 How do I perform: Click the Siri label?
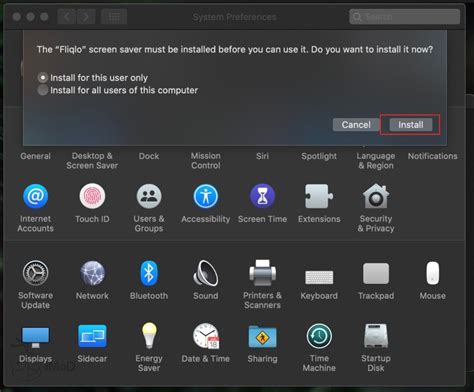(262, 156)
